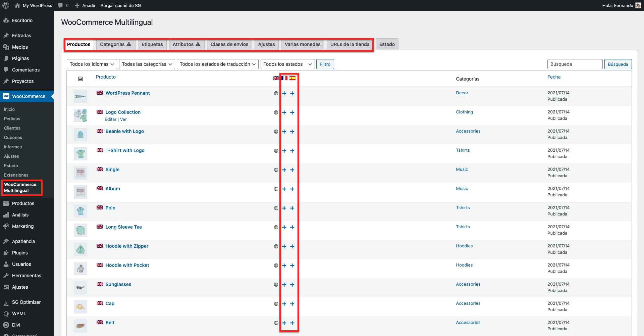Add French translation for WordPress Pennant

coord(284,93)
